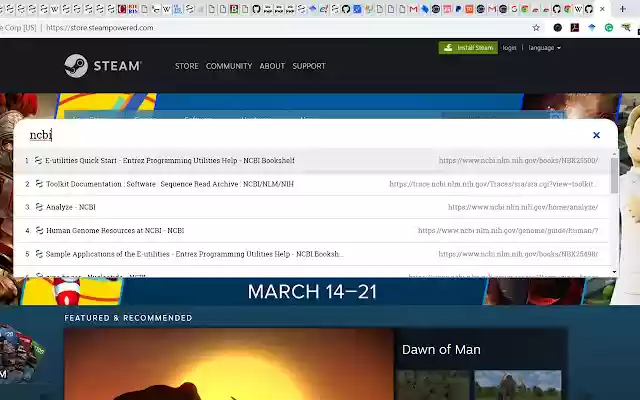Switch to the PayPal tab
Viewport: 640px width, 400px height.
tap(458, 9)
